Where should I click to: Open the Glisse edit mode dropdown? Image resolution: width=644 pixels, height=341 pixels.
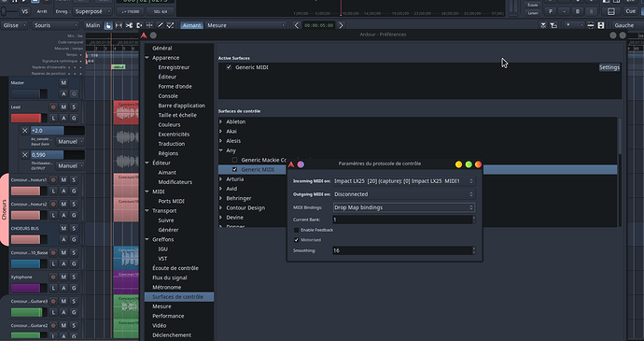(14, 25)
